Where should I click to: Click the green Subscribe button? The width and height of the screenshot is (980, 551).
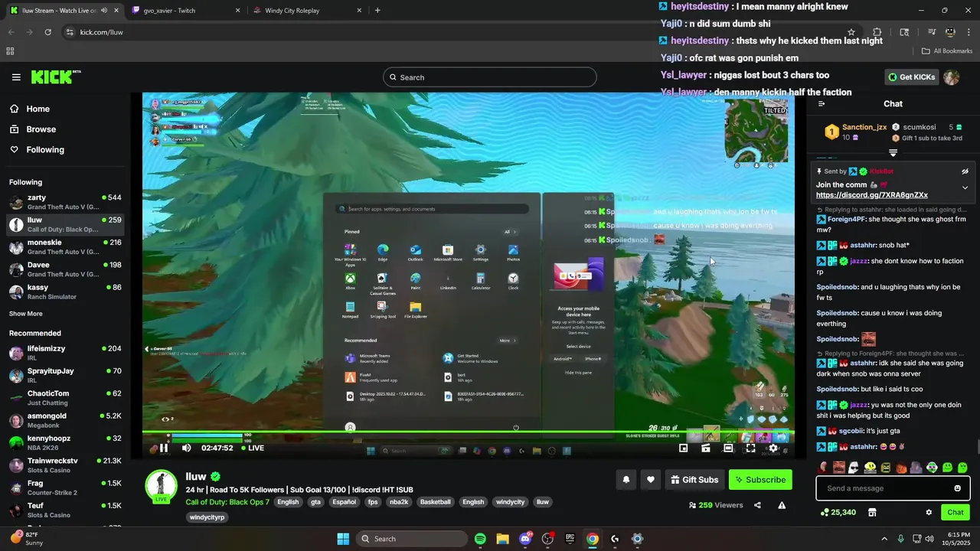[x=760, y=480]
